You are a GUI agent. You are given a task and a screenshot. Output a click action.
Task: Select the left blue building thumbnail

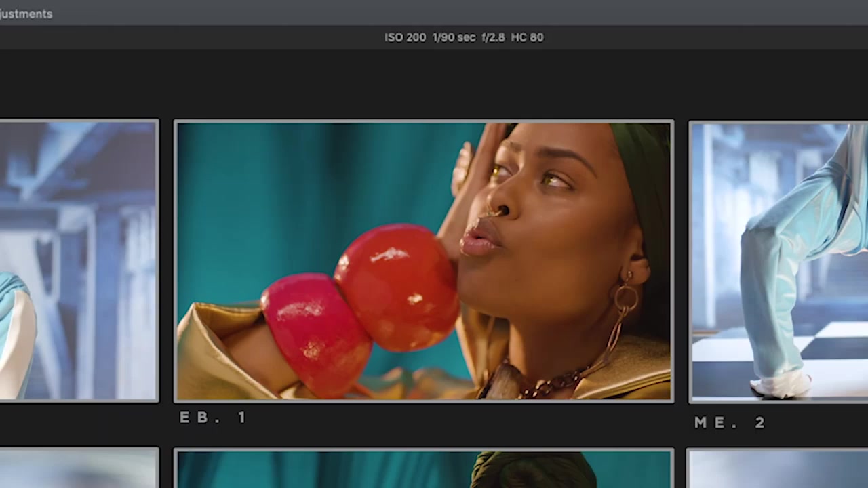pos(79,261)
